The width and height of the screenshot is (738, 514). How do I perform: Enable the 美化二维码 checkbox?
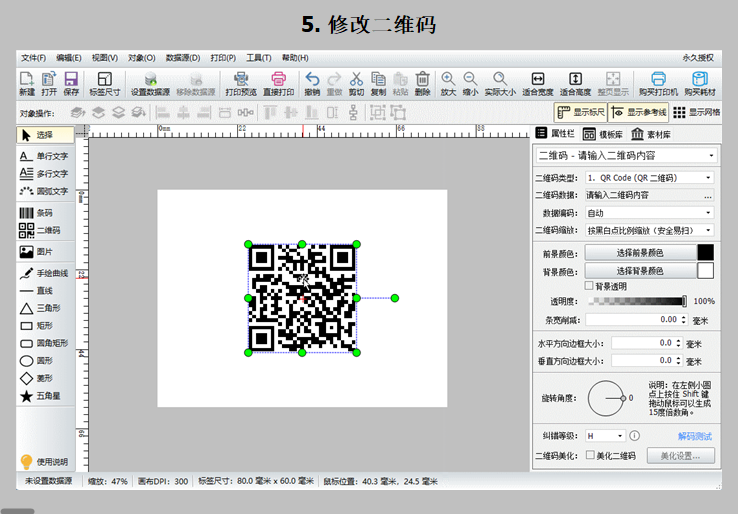pyautogui.click(x=590, y=455)
